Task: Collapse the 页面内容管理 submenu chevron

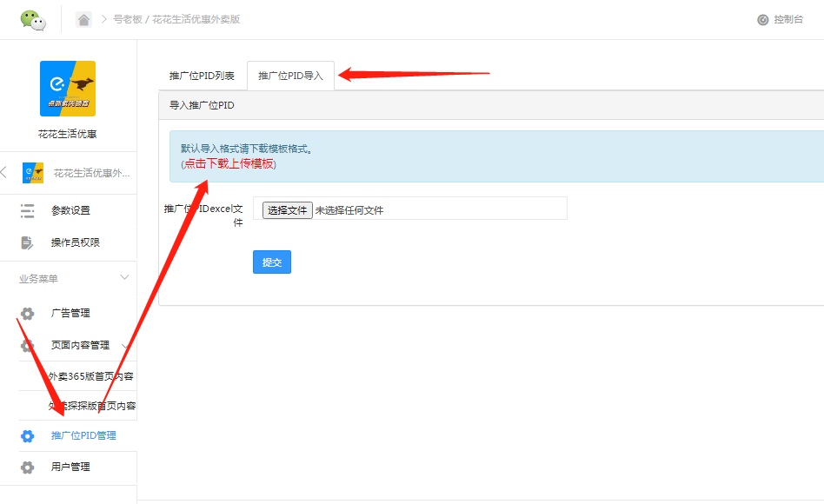Action: (x=125, y=346)
